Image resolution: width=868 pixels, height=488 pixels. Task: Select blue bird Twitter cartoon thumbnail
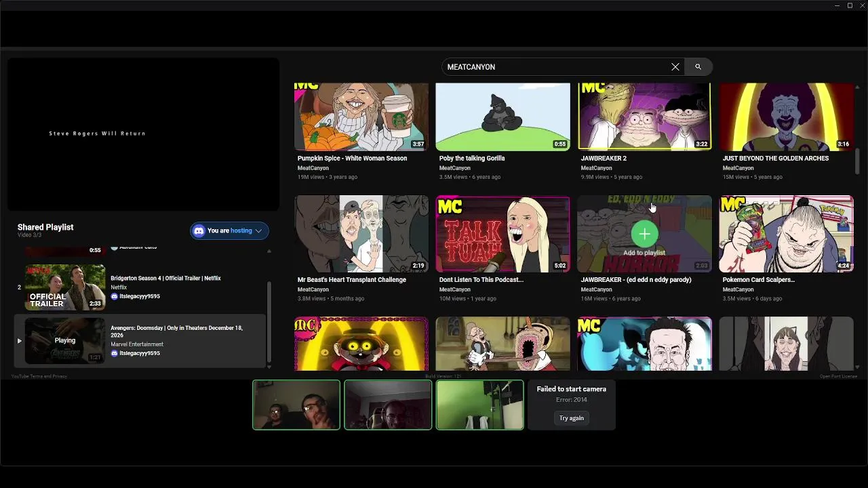click(x=644, y=344)
